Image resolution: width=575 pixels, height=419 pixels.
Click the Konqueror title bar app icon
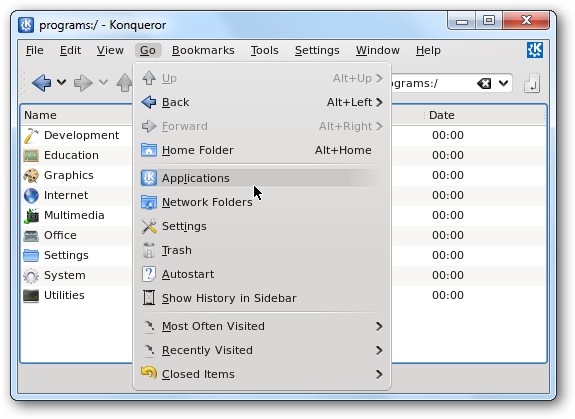click(26, 25)
